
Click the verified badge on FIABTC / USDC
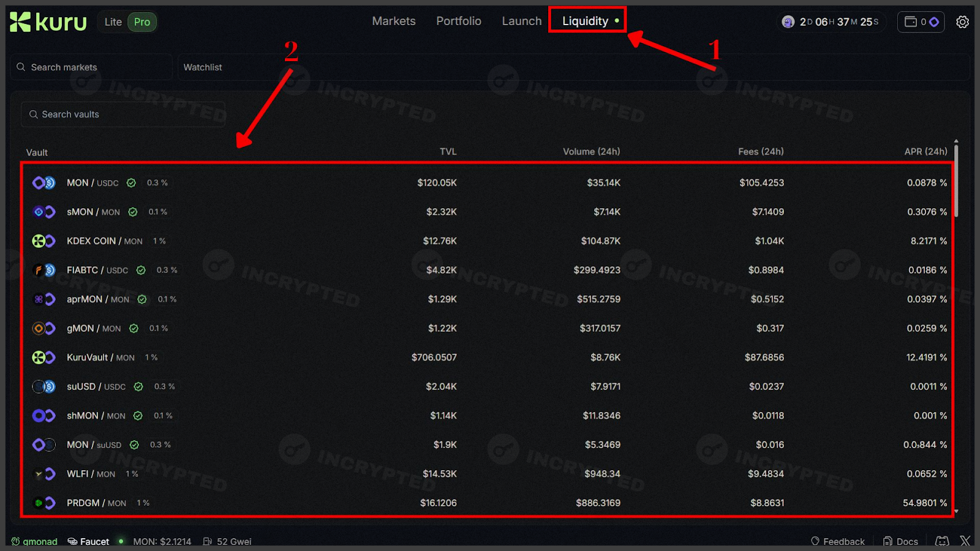pyautogui.click(x=141, y=270)
